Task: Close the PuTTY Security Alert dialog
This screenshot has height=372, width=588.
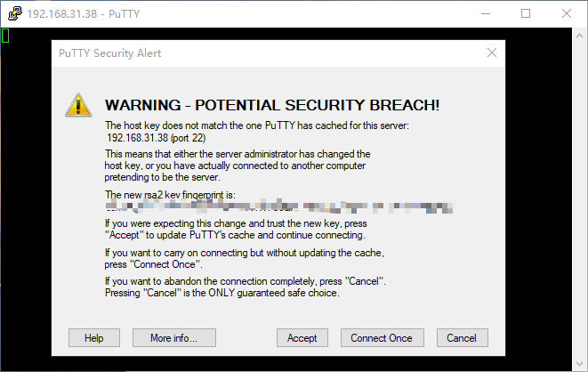Action: pyautogui.click(x=492, y=53)
